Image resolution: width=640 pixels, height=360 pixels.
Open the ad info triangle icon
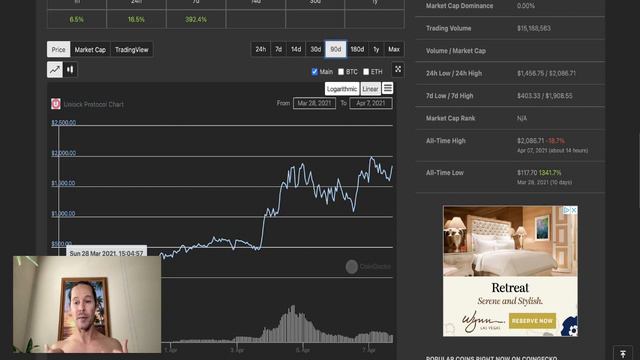coord(567,210)
